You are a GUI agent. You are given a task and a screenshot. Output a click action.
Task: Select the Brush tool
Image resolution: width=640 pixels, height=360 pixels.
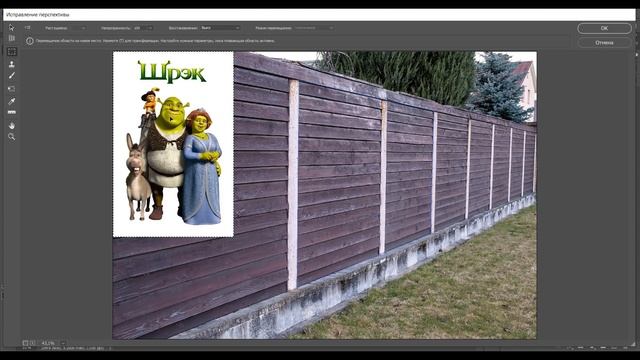pyautogui.click(x=11, y=76)
